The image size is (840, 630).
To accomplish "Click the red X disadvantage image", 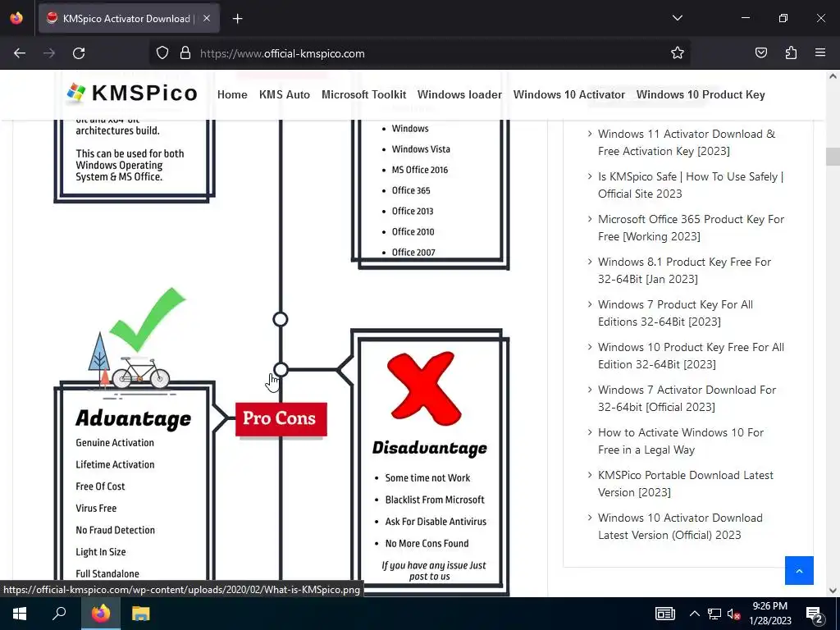I will click(x=424, y=388).
